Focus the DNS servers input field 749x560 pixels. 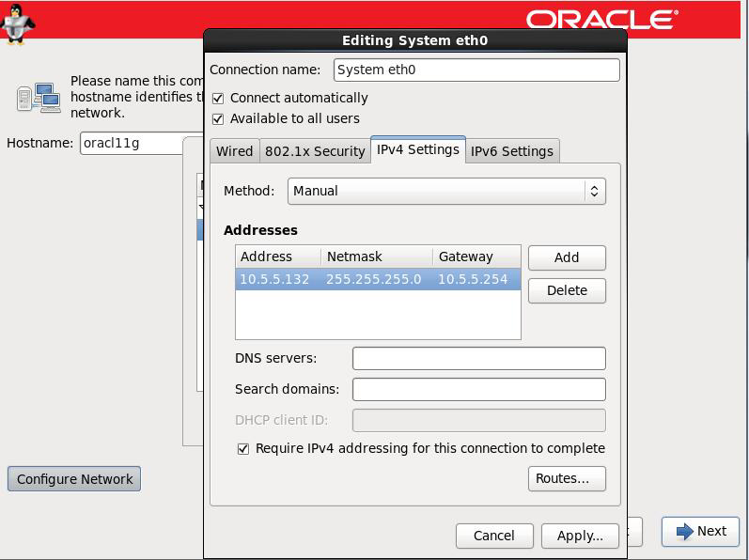click(479, 359)
